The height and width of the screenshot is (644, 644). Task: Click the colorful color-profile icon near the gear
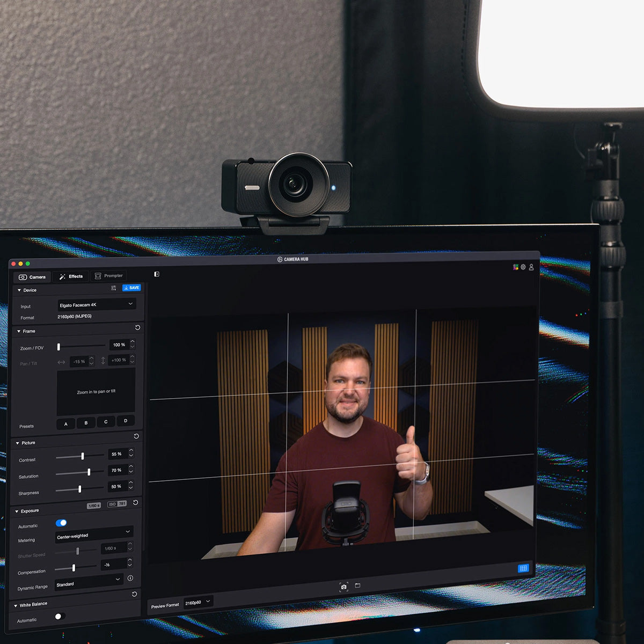(x=516, y=267)
